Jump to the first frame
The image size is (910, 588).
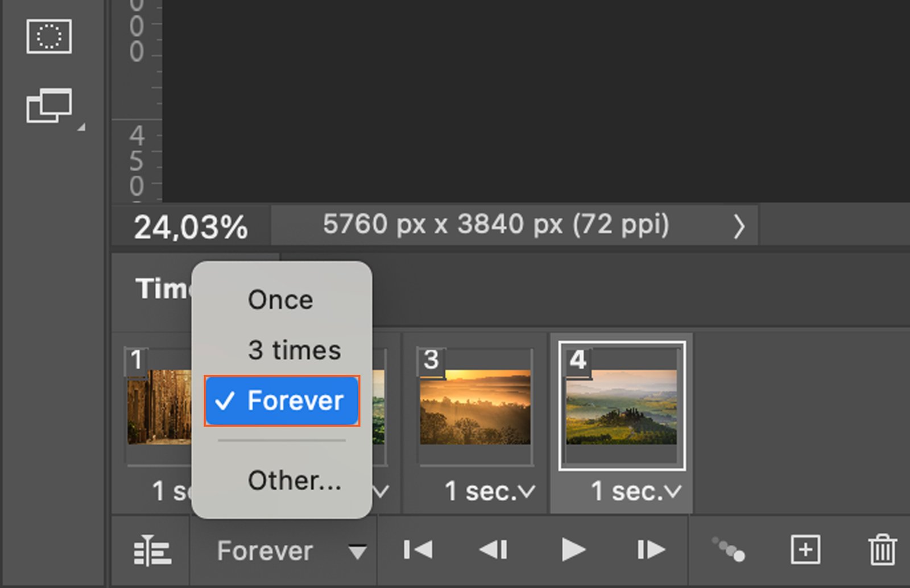418,550
